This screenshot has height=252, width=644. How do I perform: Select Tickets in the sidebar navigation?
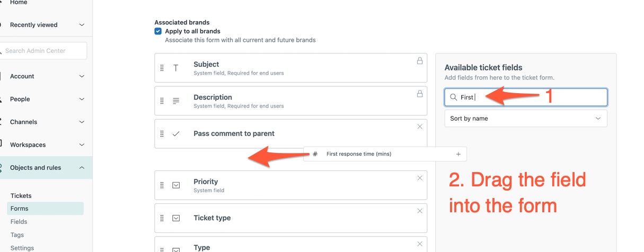[x=21, y=196]
